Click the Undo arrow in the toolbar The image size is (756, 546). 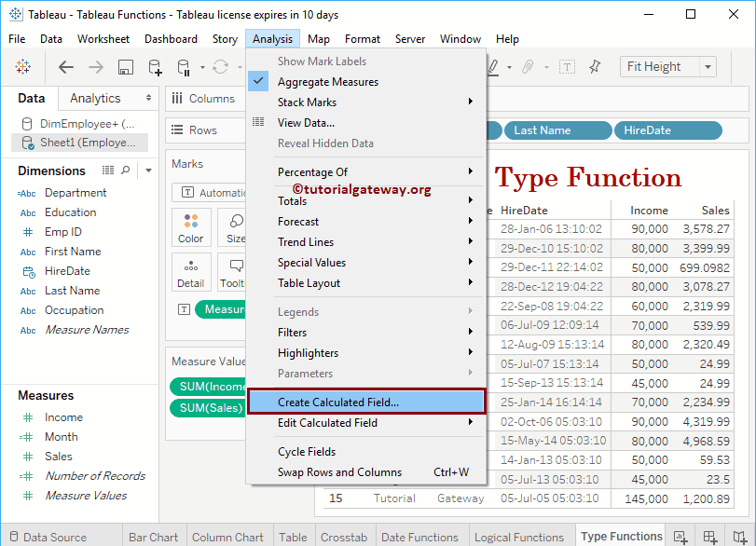66,67
